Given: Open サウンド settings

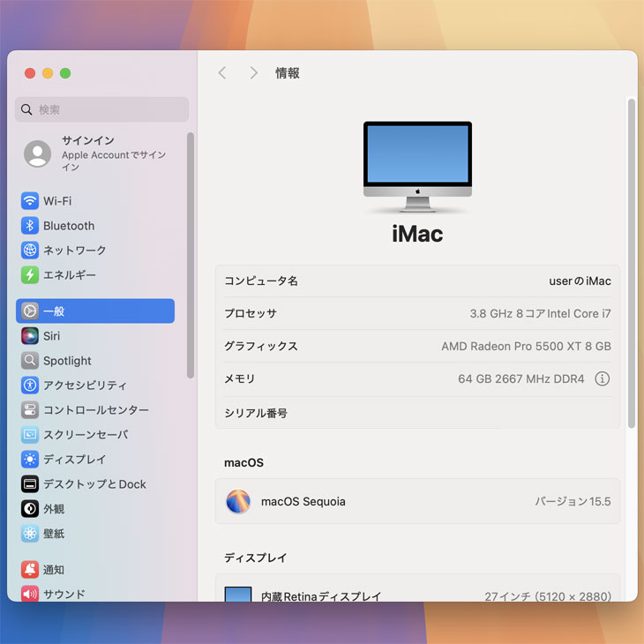Looking at the screenshot, I should (95, 593).
